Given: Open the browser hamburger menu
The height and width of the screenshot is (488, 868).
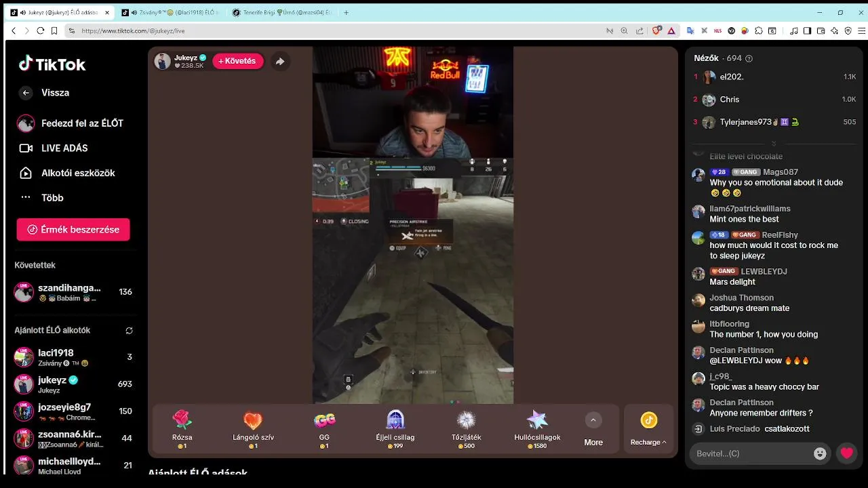Looking at the screenshot, I should (x=862, y=30).
